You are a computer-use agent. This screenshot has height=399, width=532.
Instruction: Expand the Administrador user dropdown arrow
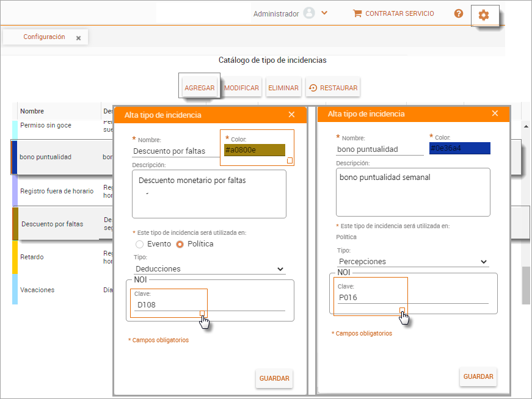coord(324,13)
